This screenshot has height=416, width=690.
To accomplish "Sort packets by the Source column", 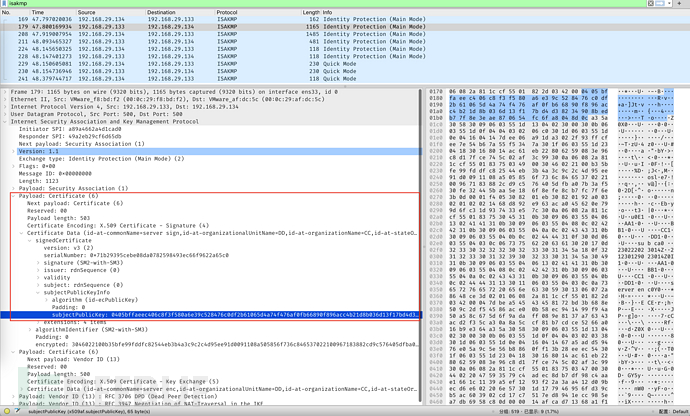I will [111, 12].
